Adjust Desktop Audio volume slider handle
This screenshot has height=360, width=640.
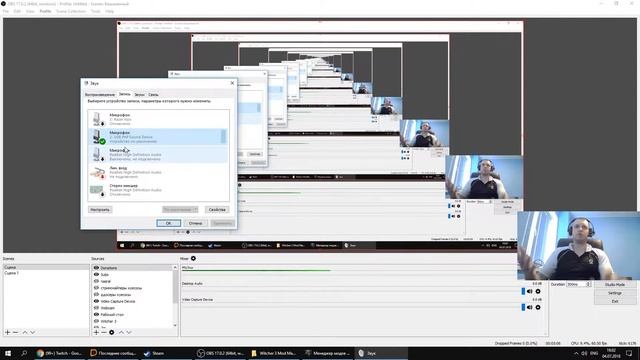point(523,291)
